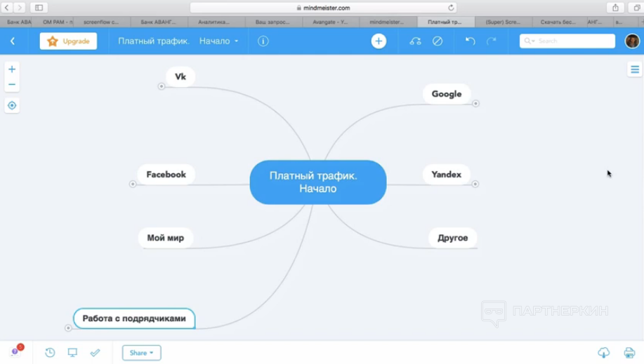Switch to the (Super) Scre... tab
Screen dimensions: 644x364
503,22
